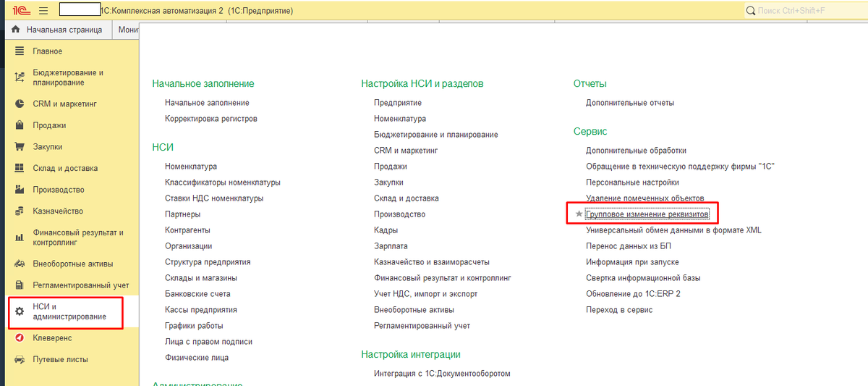
Task: Open Зарплата settings link
Action: point(391,246)
